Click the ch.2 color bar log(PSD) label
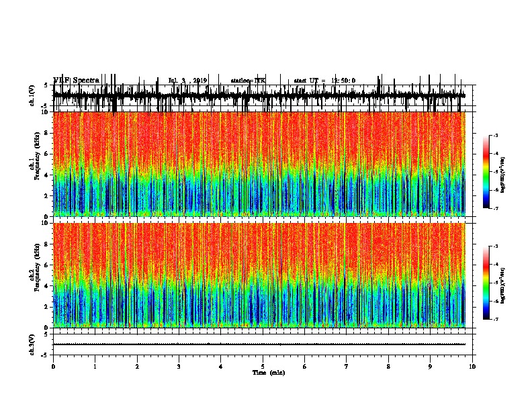 click(x=503, y=285)
